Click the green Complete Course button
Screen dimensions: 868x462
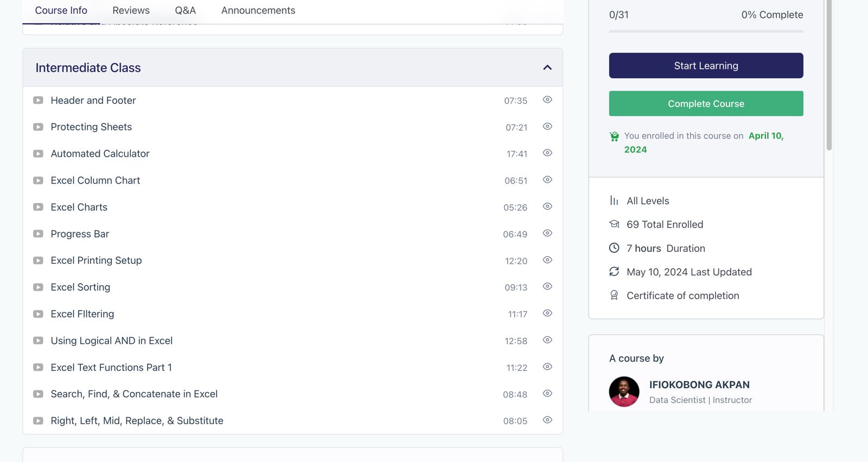pyautogui.click(x=706, y=104)
